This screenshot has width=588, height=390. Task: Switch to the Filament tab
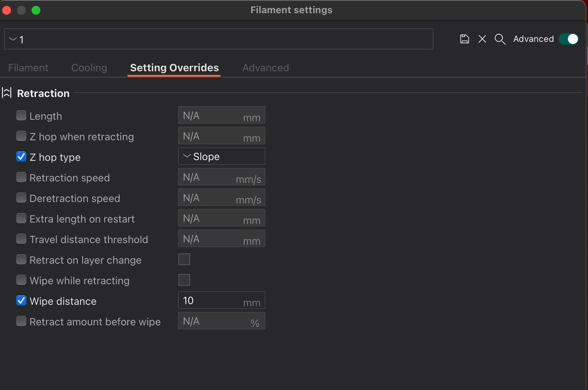point(28,68)
